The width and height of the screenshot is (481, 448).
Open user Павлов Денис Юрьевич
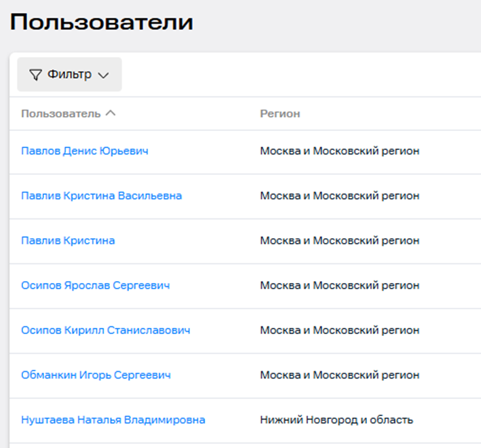point(85,151)
